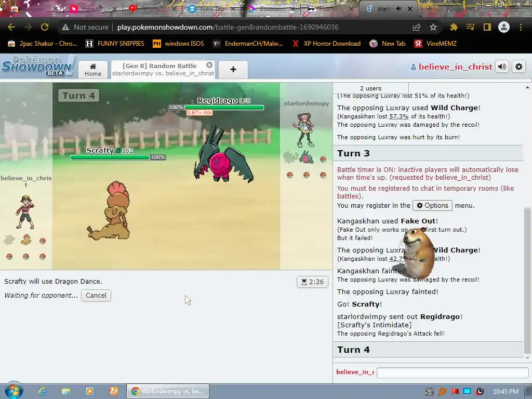Open the New Tab bookmark
532x399 pixels.
[x=388, y=44]
